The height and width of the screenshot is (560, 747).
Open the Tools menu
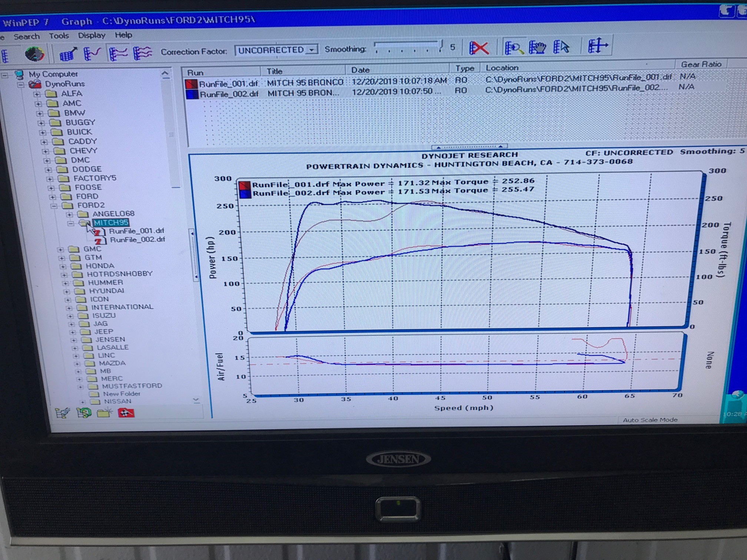[x=59, y=36]
